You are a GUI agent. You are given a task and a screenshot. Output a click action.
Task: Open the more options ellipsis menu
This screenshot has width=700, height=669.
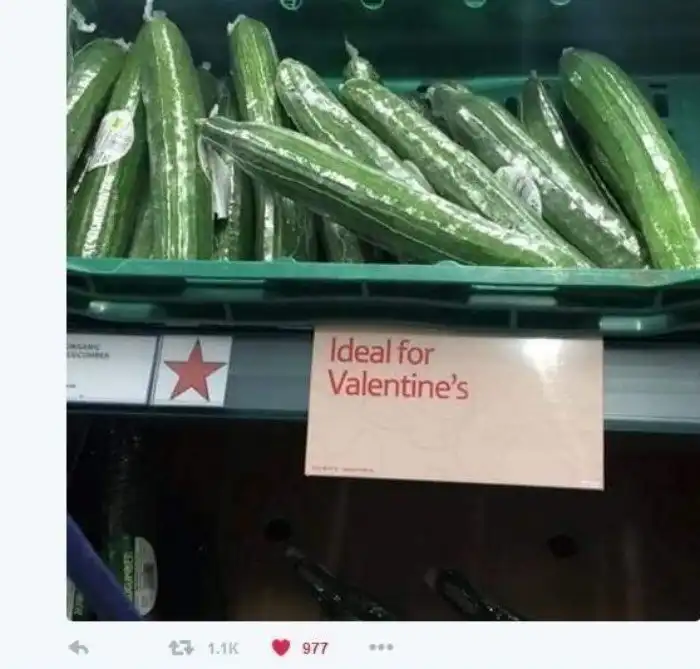[x=381, y=647]
